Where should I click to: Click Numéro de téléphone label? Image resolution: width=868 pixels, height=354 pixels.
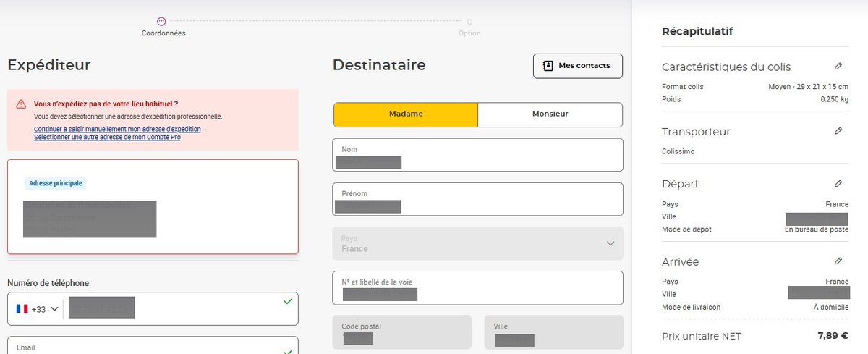(x=48, y=282)
